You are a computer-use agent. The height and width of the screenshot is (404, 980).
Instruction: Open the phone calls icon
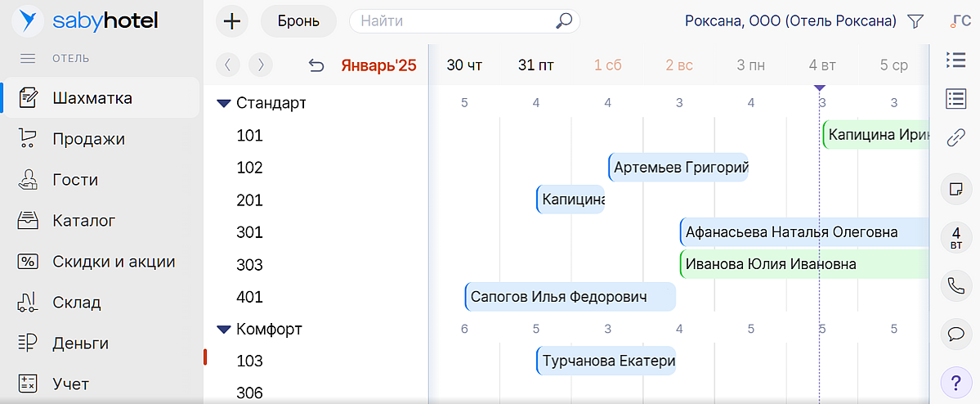(x=954, y=285)
